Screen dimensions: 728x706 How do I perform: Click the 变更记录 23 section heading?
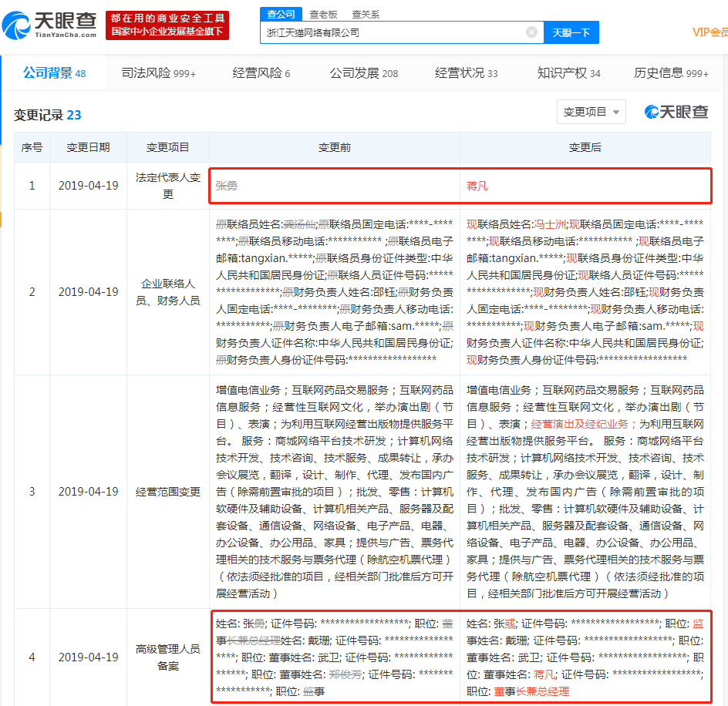pos(47,115)
